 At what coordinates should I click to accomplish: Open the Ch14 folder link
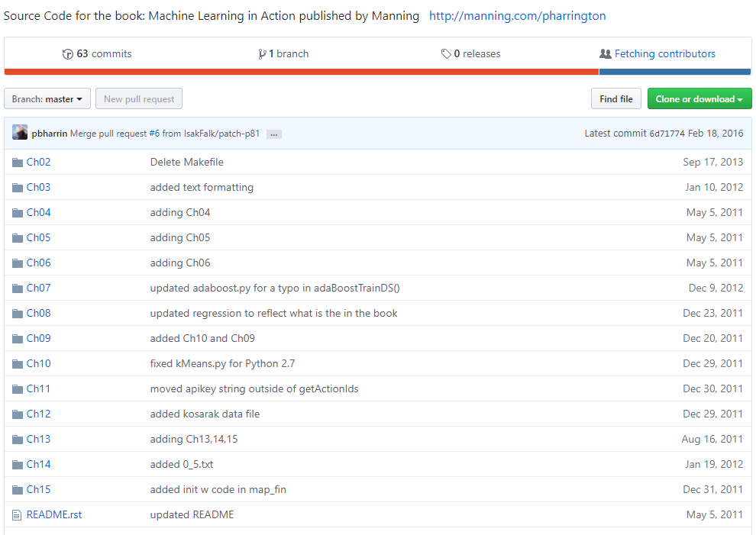tap(39, 464)
